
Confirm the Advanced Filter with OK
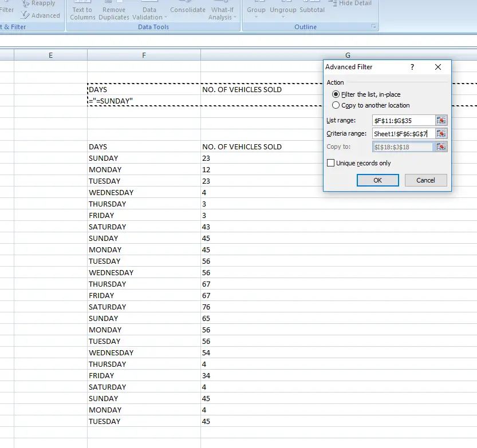pos(377,180)
